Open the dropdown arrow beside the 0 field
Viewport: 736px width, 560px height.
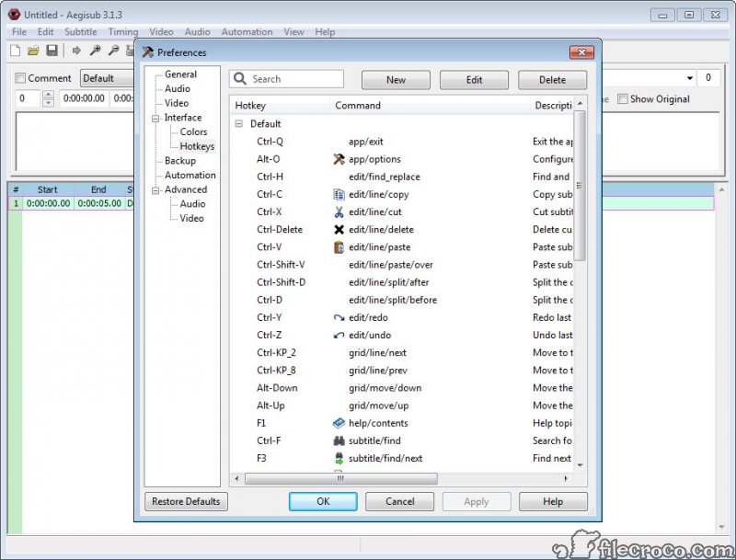689,78
